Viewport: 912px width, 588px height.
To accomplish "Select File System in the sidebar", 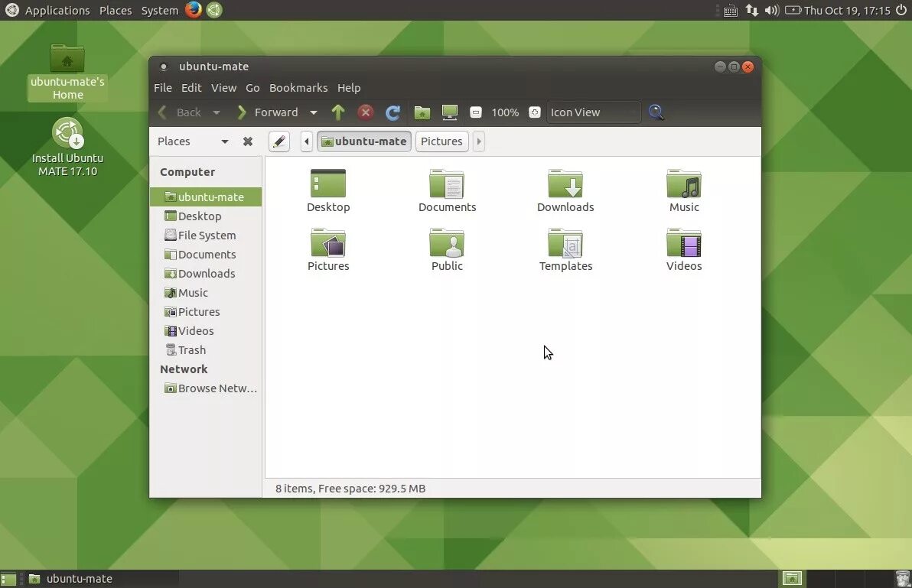I will [x=205, y=236].
